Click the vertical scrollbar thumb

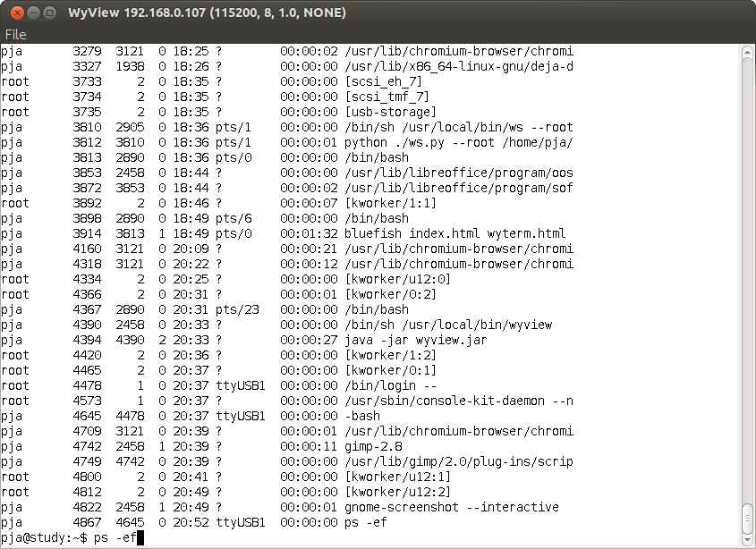pos(748,515)
